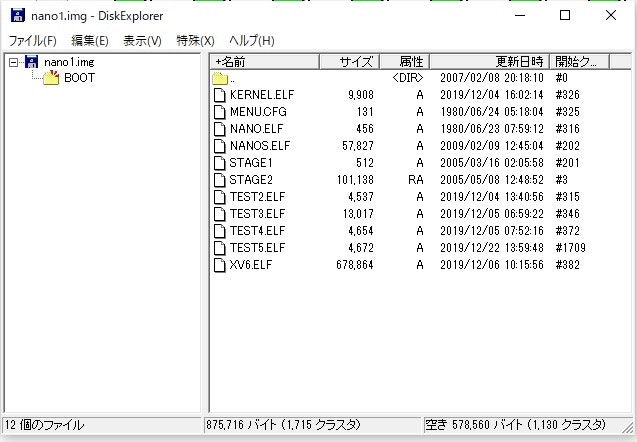The width and height of the screenshot is (637, 442).
Task: Click size value 678,864
Action: (355, 265)
